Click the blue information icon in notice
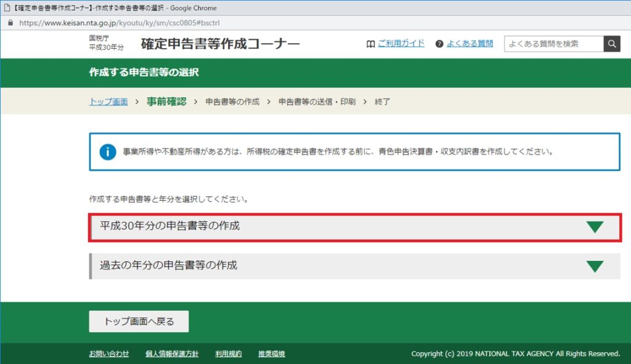 [x=108, y=152]
